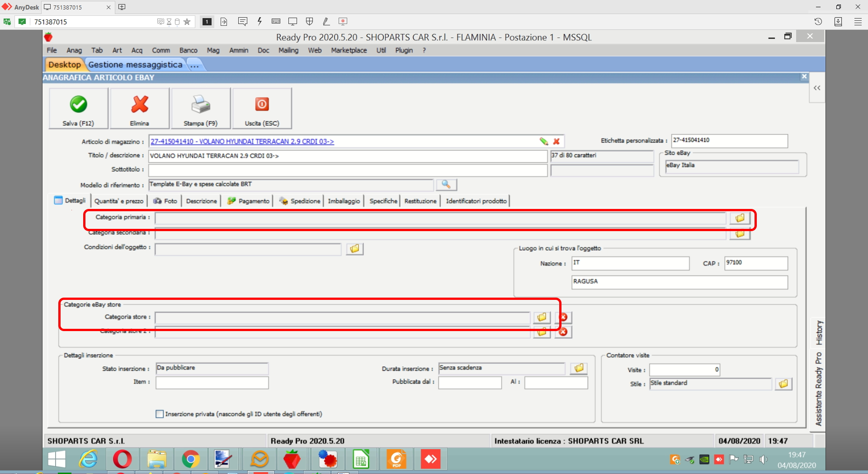Click the Nazione field containing IT
This screenshot has width=868, height=474.
(x=630, y=263)
